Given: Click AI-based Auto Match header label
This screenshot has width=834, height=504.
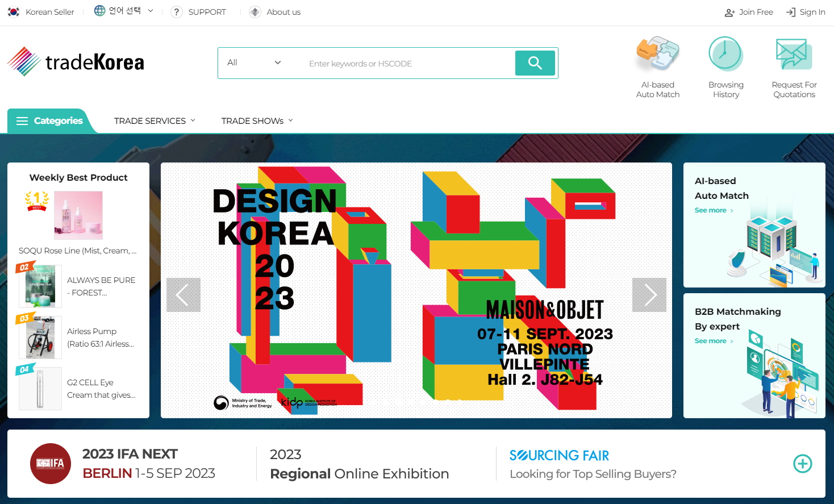Looking at the screenshot, I should pos(658,90).
